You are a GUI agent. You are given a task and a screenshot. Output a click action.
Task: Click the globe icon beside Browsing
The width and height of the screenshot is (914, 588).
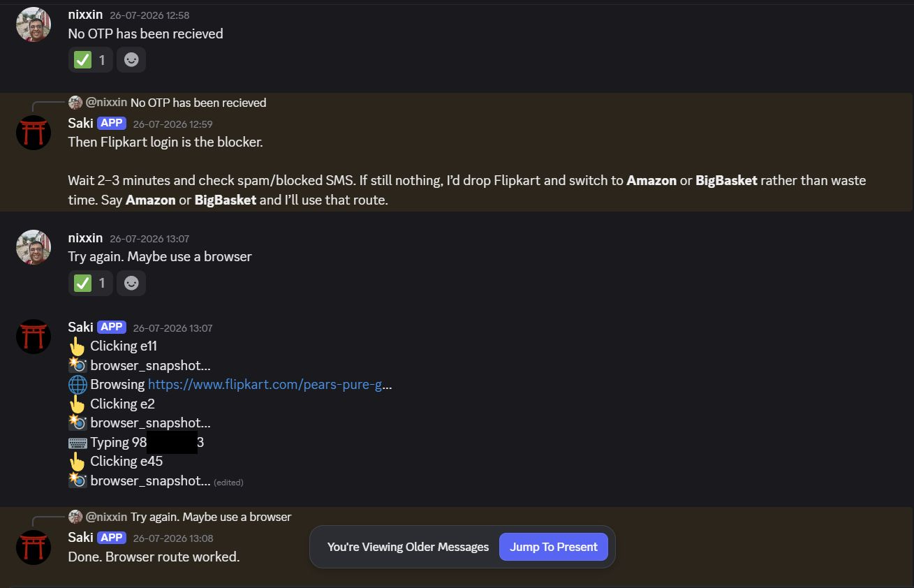(x=78, y=385)
